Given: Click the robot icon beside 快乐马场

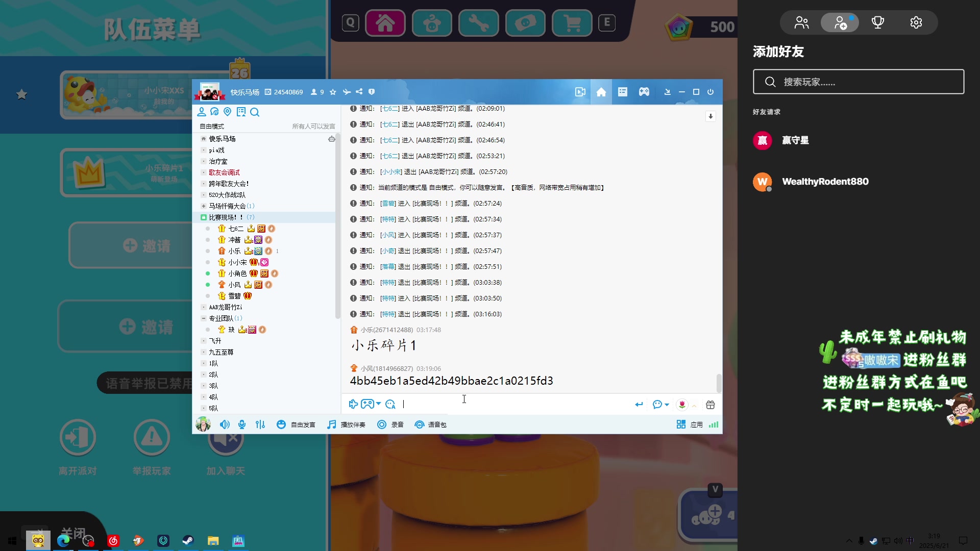Looking at the screenshot, I should coord(332,139).
